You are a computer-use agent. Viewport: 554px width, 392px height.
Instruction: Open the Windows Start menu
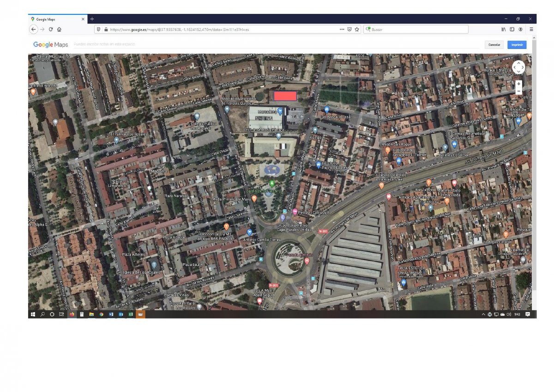tap(33, 314)
